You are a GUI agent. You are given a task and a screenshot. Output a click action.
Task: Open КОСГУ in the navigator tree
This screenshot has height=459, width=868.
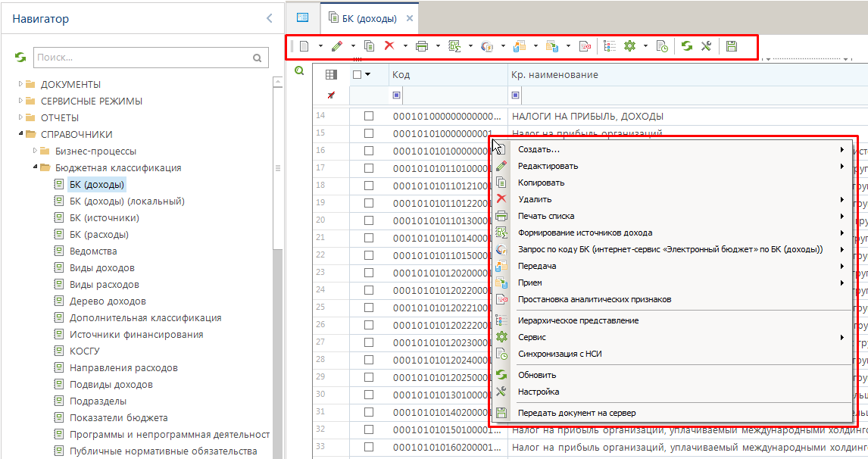pos(85,351)
